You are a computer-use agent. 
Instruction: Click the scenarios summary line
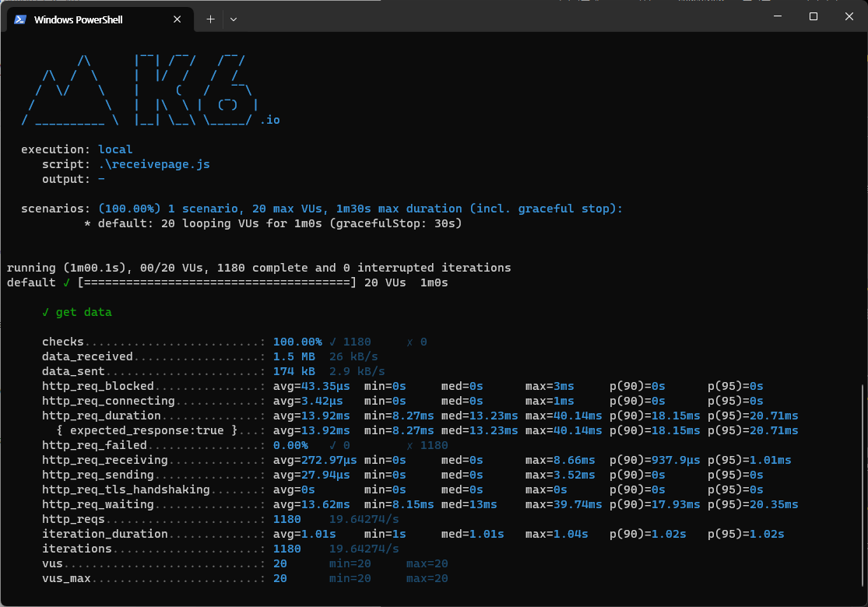click(360, 209)
